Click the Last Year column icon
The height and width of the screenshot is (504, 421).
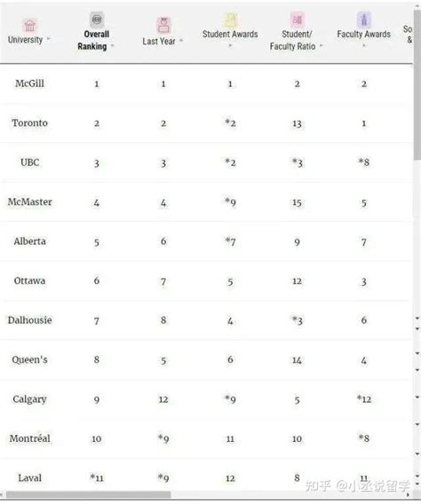[x=163, y=25]
